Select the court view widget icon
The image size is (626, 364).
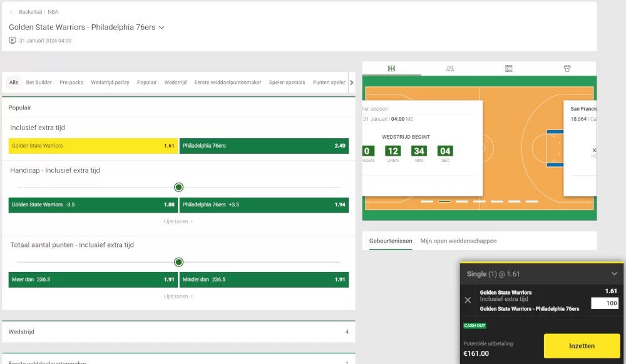point(391,69)
